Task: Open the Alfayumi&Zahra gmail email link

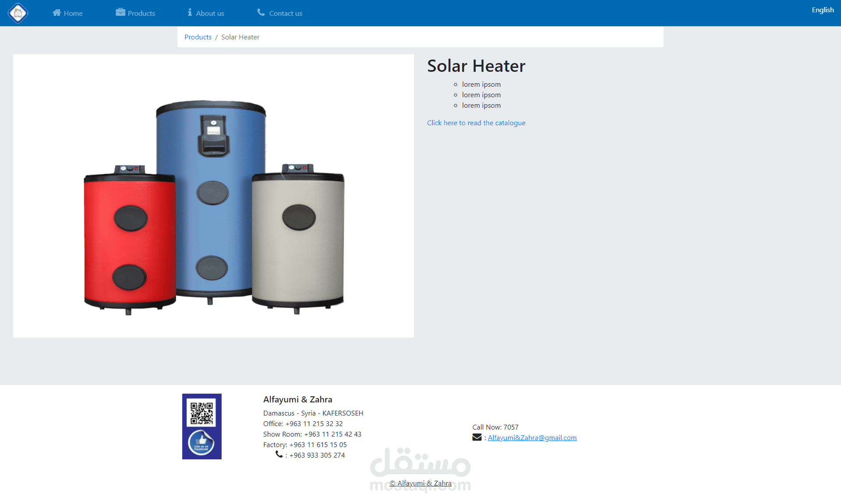Action: [x=532, y=438]
